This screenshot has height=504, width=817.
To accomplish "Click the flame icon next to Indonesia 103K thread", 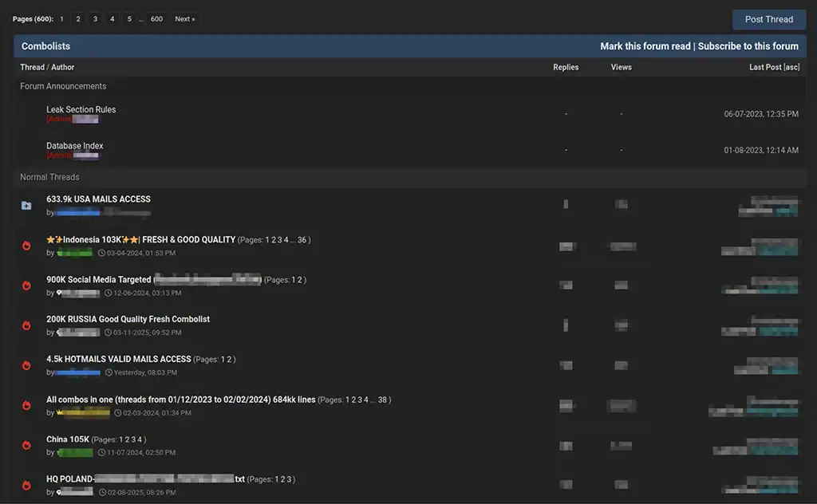I will 26,246.
